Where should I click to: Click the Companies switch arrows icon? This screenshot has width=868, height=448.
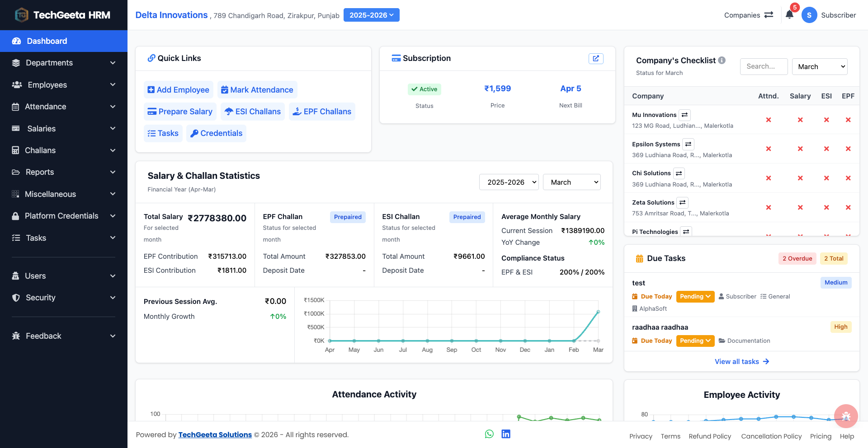769,15
